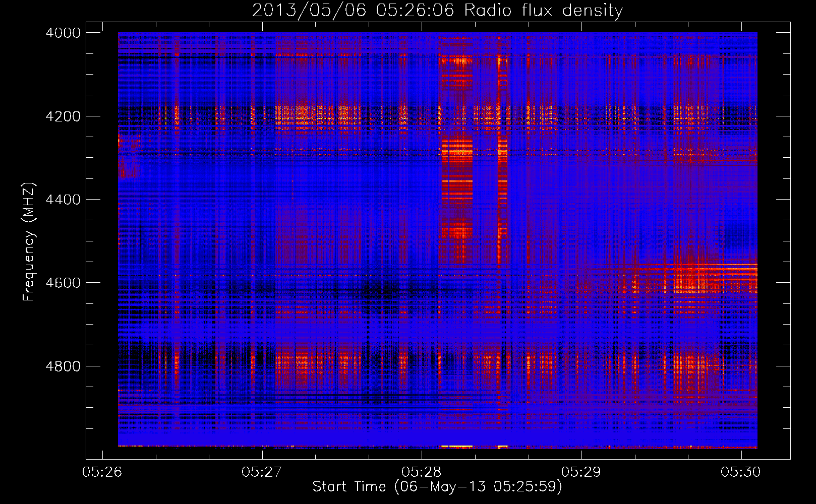Click the 4000 frequency tick label
Image resolution: width=816 pixels, height=504 pixels.
click(x=63, y=33)
